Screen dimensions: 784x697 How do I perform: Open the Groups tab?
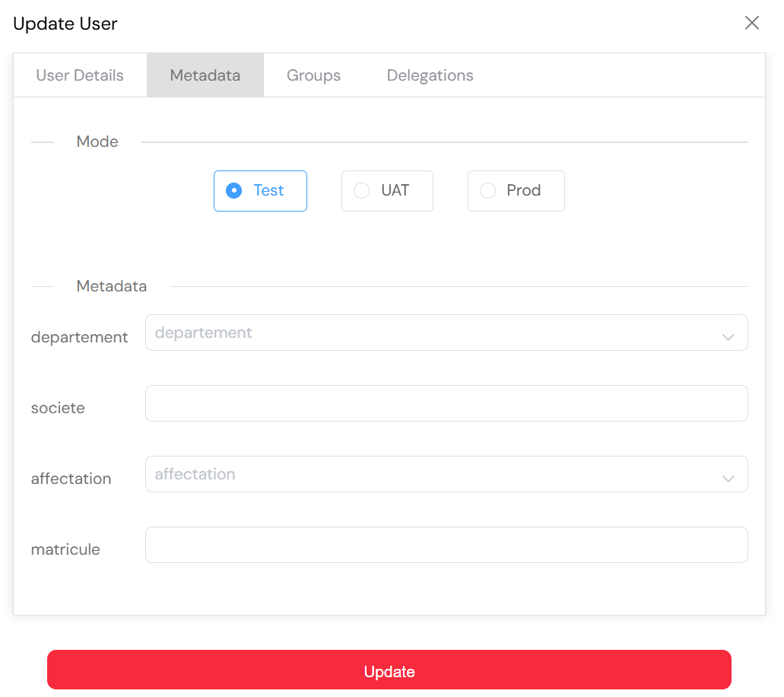pyautogui.click(x=313, y=75)
